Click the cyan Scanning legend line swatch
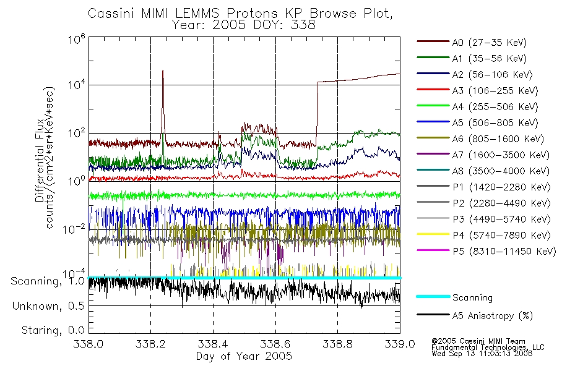This screenshot has width=588, height=371. [x=433, y=296]
